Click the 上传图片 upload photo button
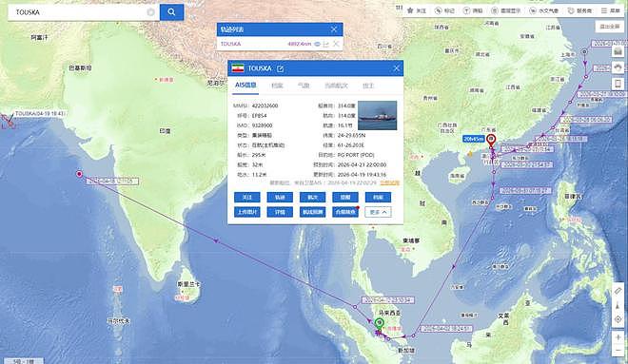628x364 pixels. point(247,212)
